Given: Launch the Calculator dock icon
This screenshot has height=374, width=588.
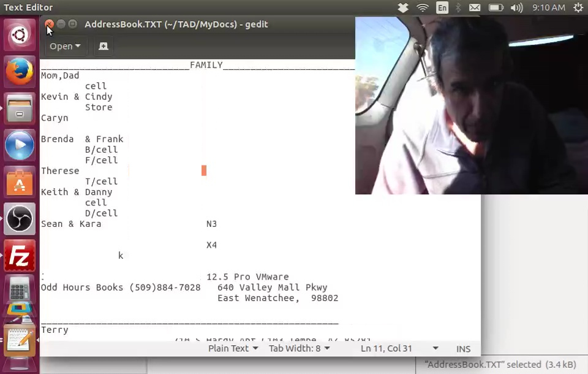Looking at the screenshot, I should click(x=20, y=289).
